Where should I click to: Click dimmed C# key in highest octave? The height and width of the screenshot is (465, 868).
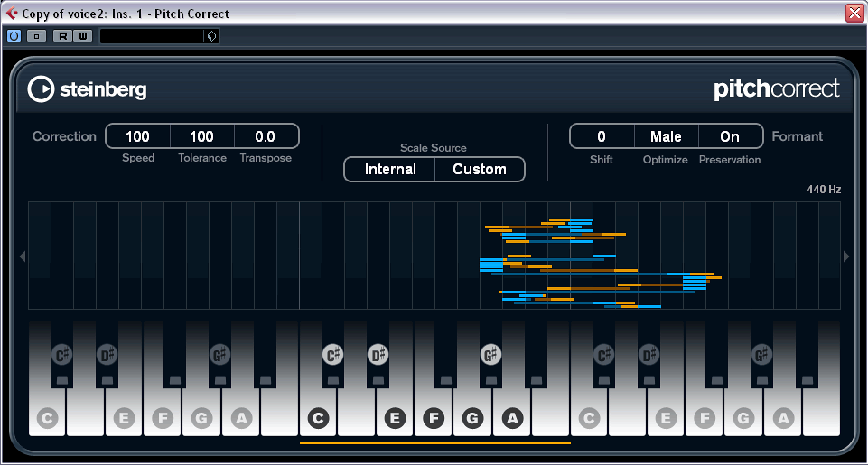(x=603, y=354)
